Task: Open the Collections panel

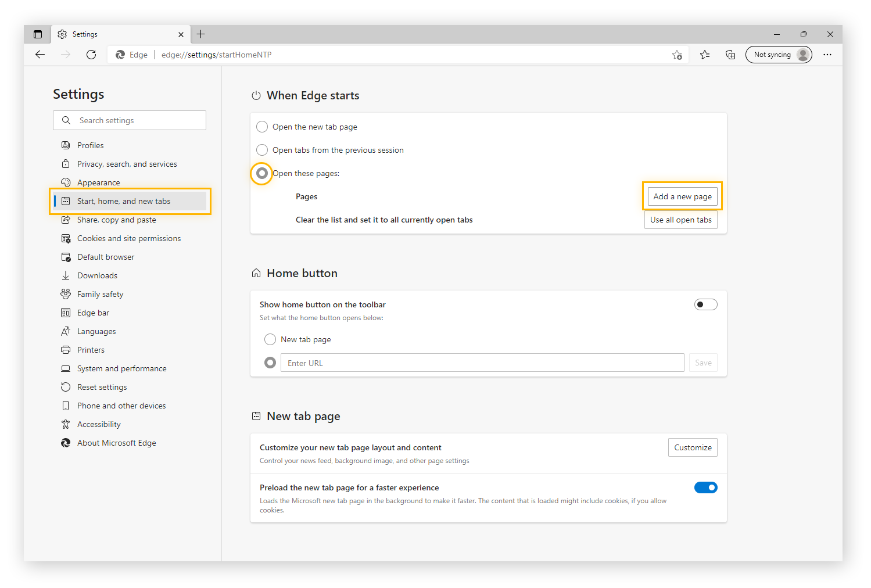Action: click(x=730, y=54)
